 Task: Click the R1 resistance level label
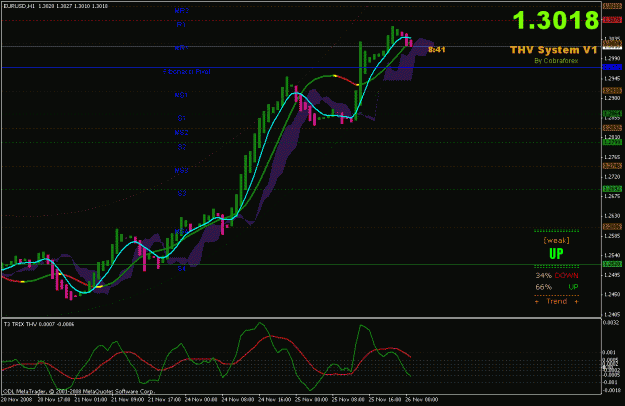[x=181, y=25]
